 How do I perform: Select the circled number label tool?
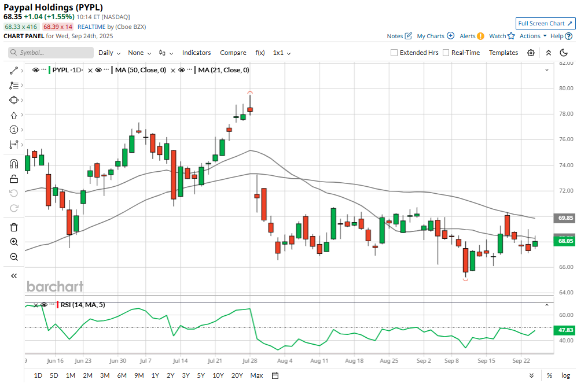(x=14, y=130)
